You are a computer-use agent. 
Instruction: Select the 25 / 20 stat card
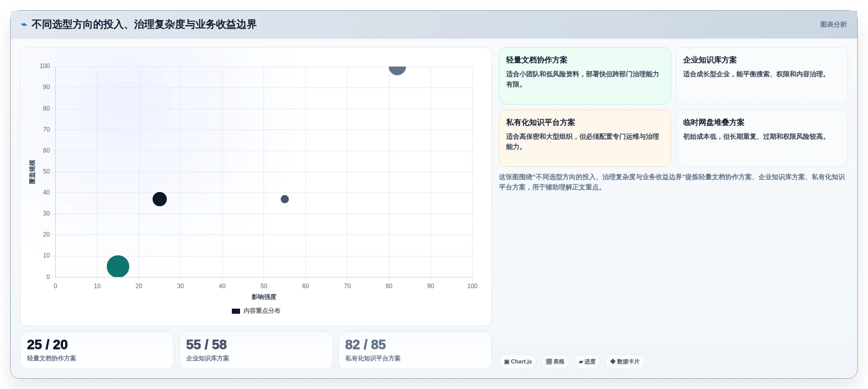(97, 350)
